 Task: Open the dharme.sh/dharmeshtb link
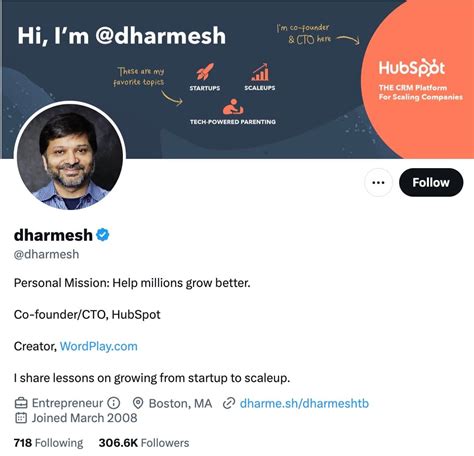point(304,403)
